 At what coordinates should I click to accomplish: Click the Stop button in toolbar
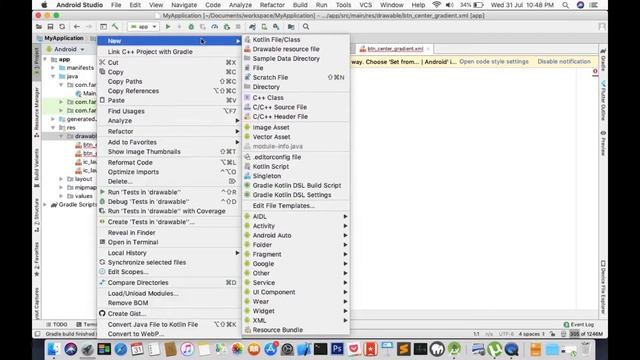238,27
